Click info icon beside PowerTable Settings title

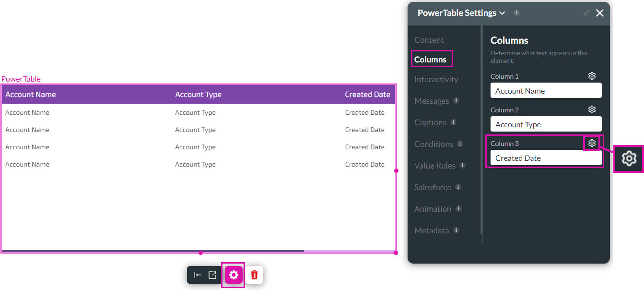(x=516, y=13)
